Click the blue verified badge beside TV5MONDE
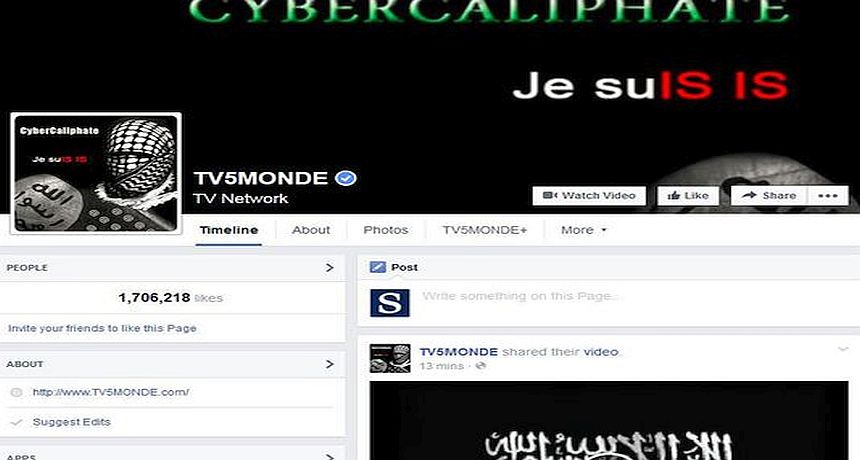This screenshot has width=860, height=460. pos(346,178)
